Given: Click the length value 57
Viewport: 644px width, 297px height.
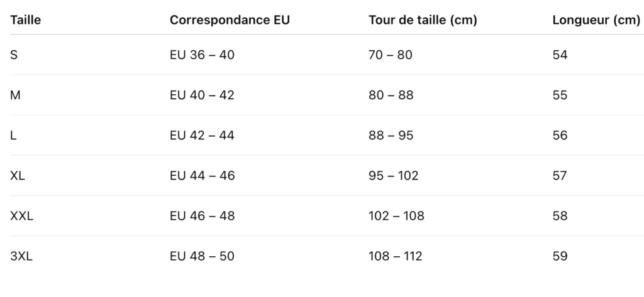Looking at the screenshot, I should tap(560, 175).
